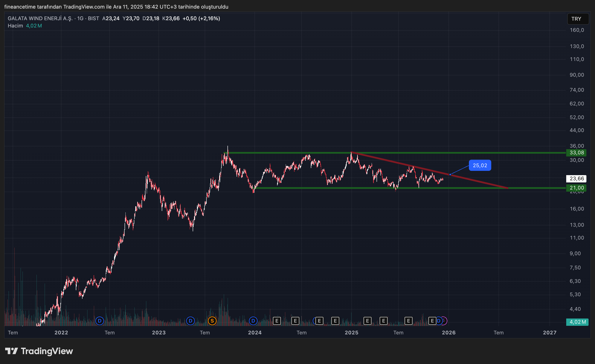Click the orange split S marker
The width and height of the screenshot is (595, 364).
coord(212,321)
